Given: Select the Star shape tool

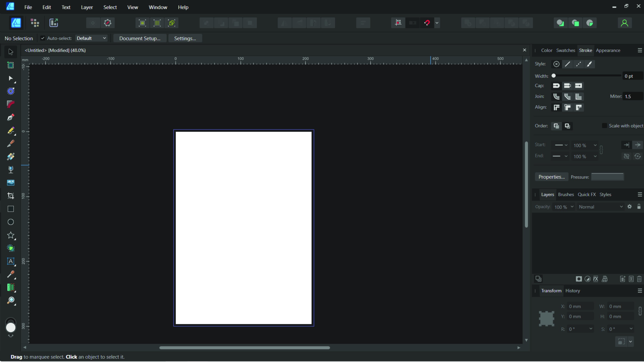Looking at the screenshot, I should point(11,235).
